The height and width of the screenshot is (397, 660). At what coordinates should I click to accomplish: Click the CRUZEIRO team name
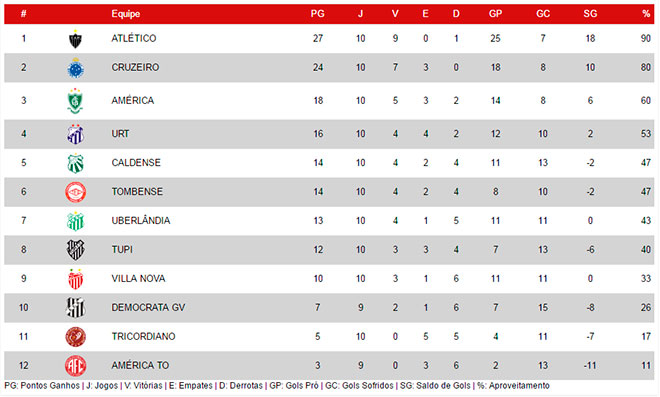point(135,67)
